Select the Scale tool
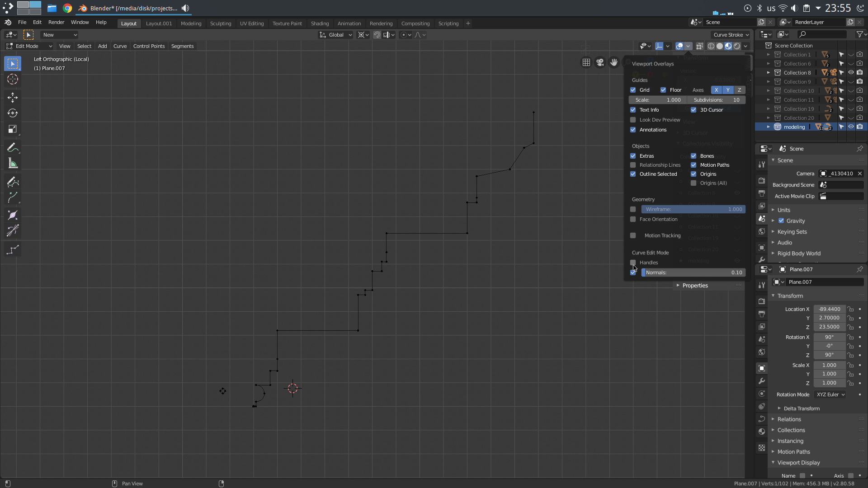The height and width of the screenshot is (488, 868). tap(12, 129)
